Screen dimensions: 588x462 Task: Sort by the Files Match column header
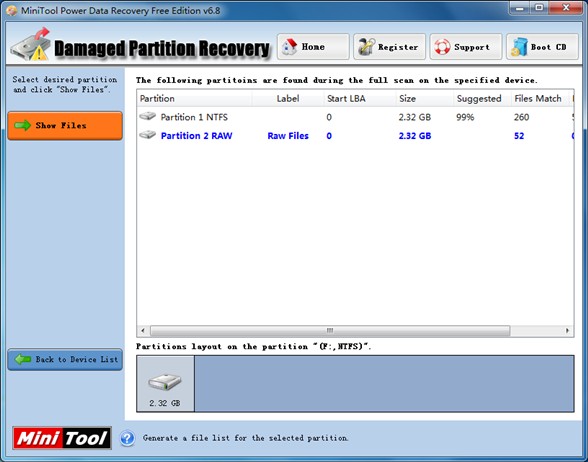541,99
